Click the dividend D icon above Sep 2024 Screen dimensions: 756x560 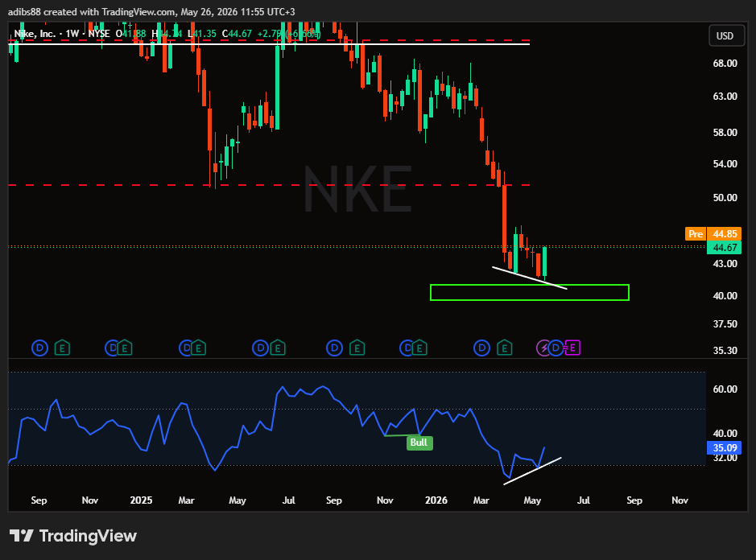39,348
